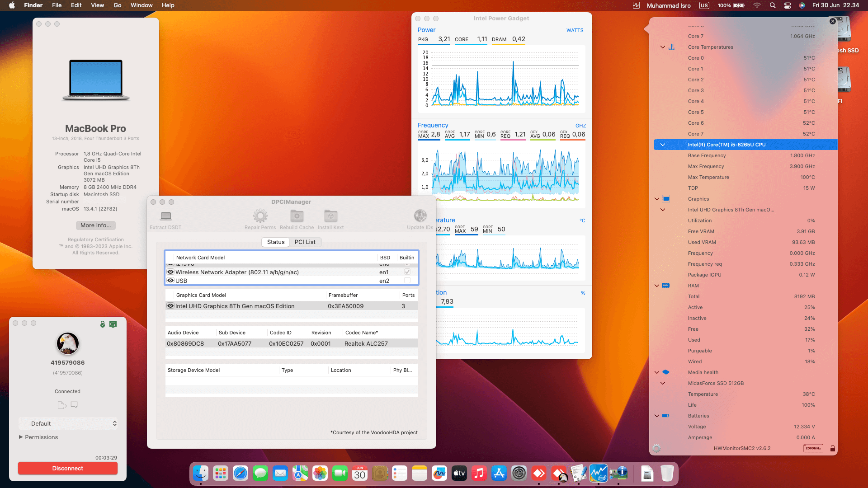Image resolution: width=868 pixels, height=488 pixels.
Task: Click Extract DSDT icon in DPCIManager toolbar
Action: (x=166, y=216)
